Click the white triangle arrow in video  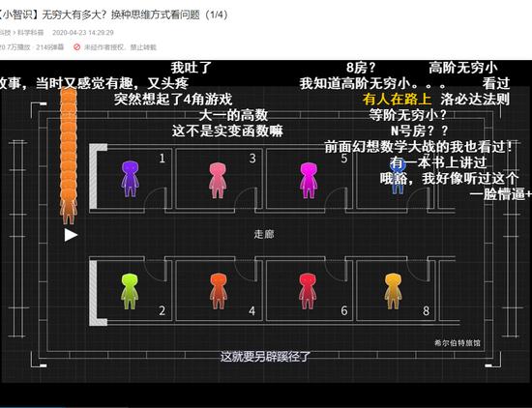click(x=71, y=235)
